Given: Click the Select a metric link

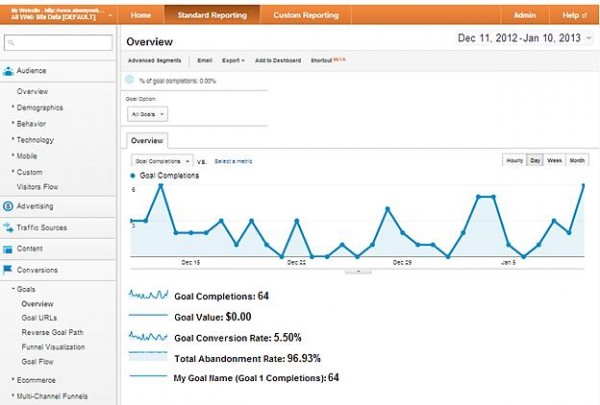Looking at the screenshot, I should coord(234,160).
